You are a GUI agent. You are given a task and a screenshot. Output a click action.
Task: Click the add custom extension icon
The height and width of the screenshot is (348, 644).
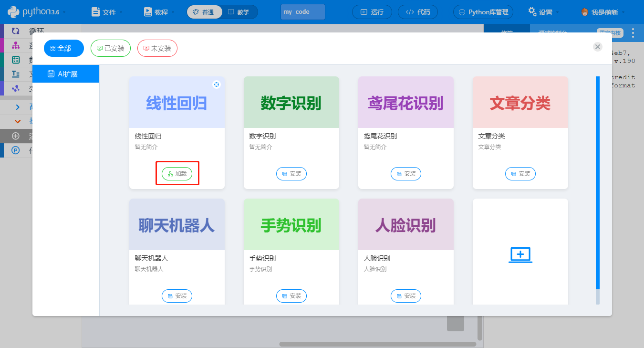click(x=520, y=255)
